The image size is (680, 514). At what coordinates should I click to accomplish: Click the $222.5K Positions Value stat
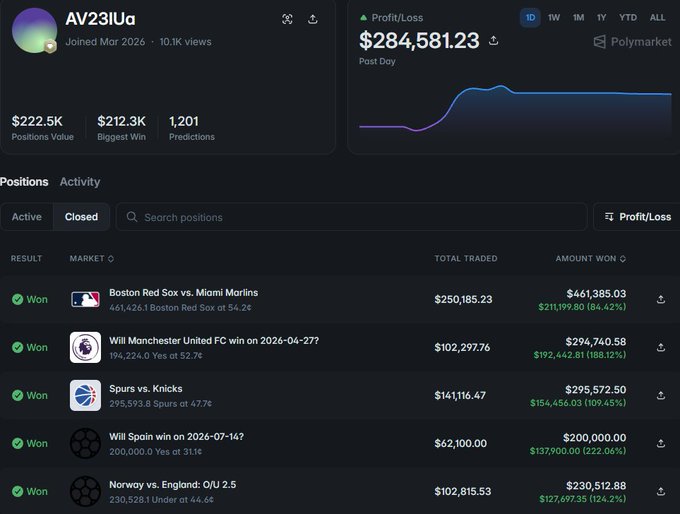pos(42,128)
